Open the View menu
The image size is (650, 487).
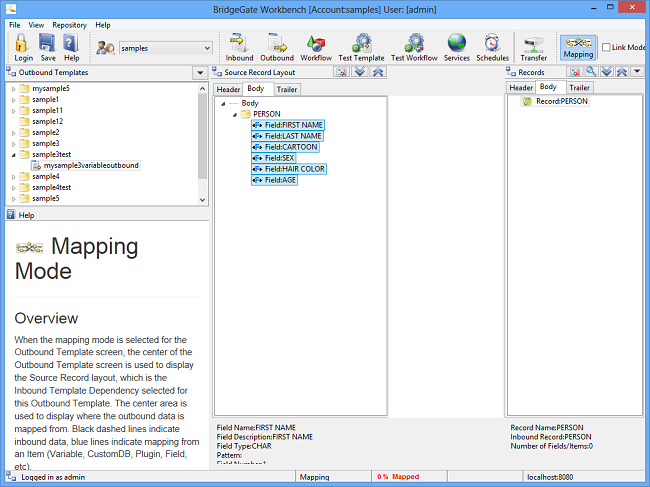[36, 25]
